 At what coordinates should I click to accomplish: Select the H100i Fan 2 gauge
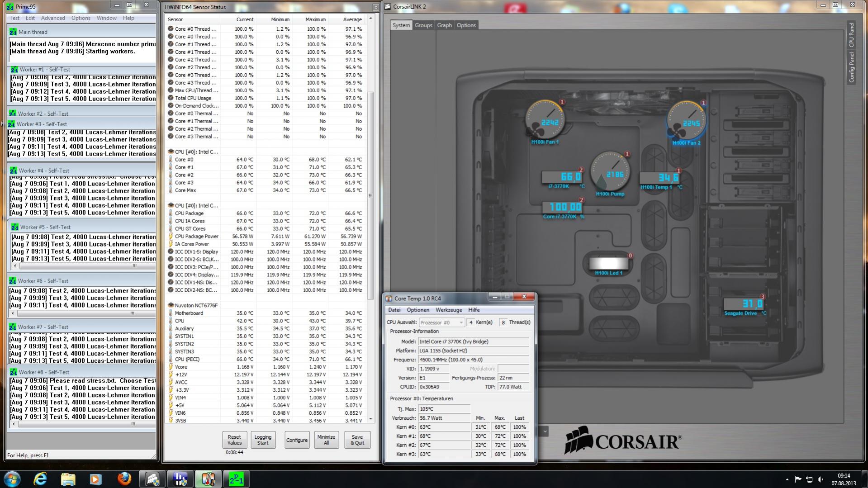click(x=686, y=121)
